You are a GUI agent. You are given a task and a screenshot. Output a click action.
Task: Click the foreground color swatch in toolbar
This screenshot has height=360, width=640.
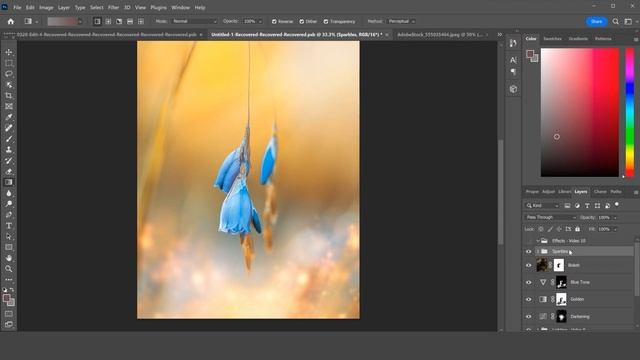click(6, 298)
